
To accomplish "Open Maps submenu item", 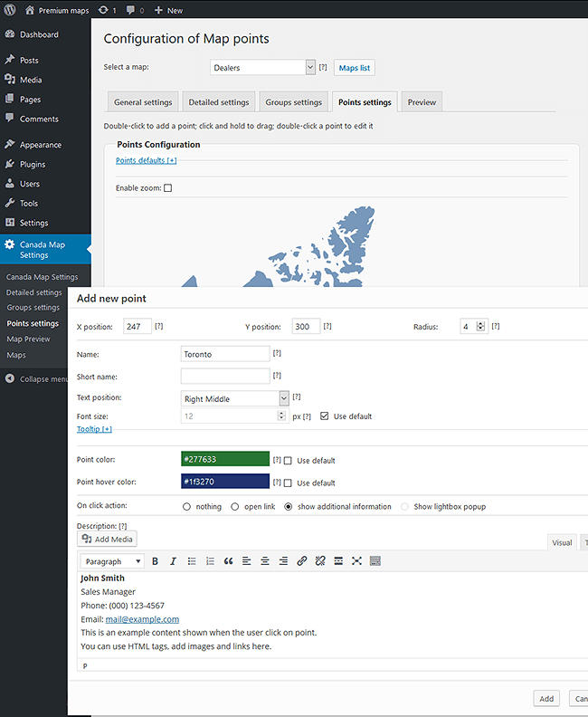I will pyautogui.click(x=16, y=355).
